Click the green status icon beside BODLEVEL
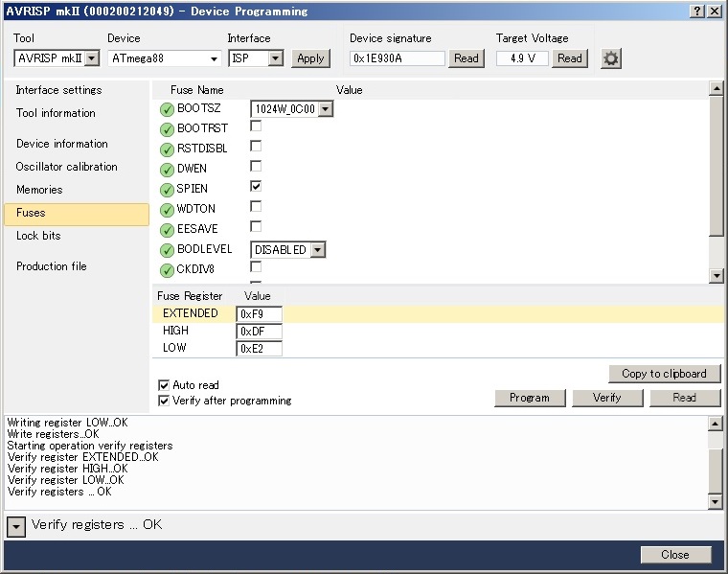 click(167, 250)
